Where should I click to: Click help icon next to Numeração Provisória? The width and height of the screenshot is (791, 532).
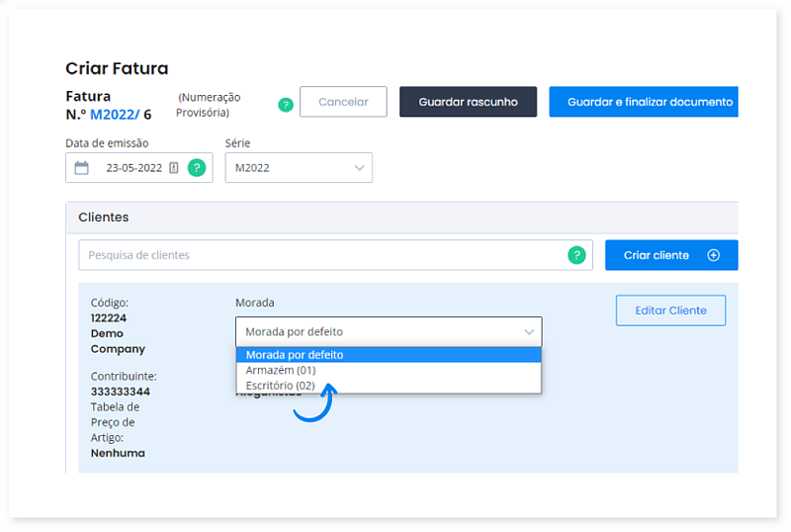[x=286, y=104]
